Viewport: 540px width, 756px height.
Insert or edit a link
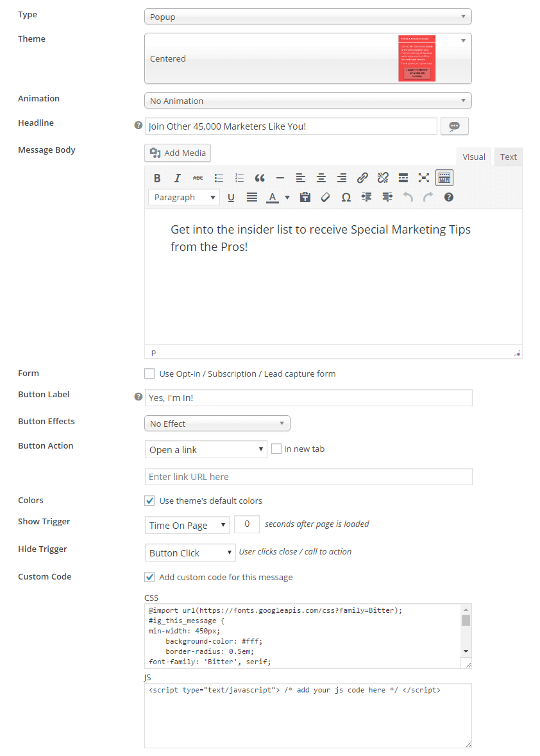[x=362, y=178]
